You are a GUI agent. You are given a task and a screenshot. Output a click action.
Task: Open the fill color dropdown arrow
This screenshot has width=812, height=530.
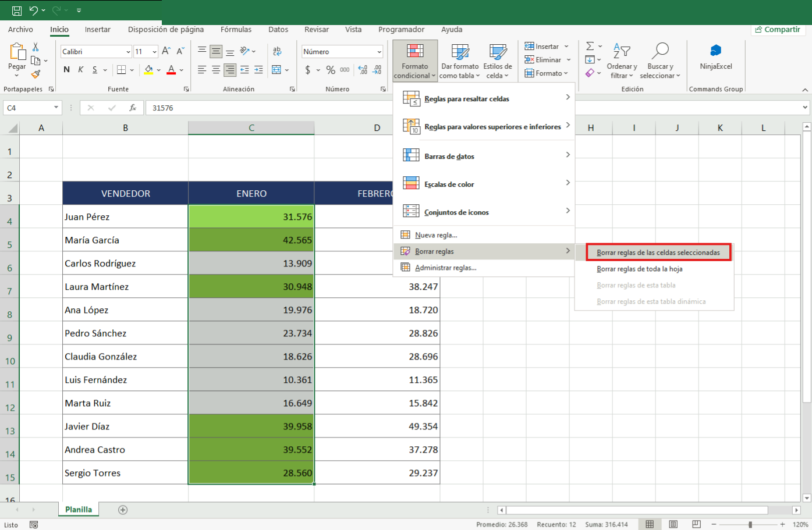[x=158, y=70]
